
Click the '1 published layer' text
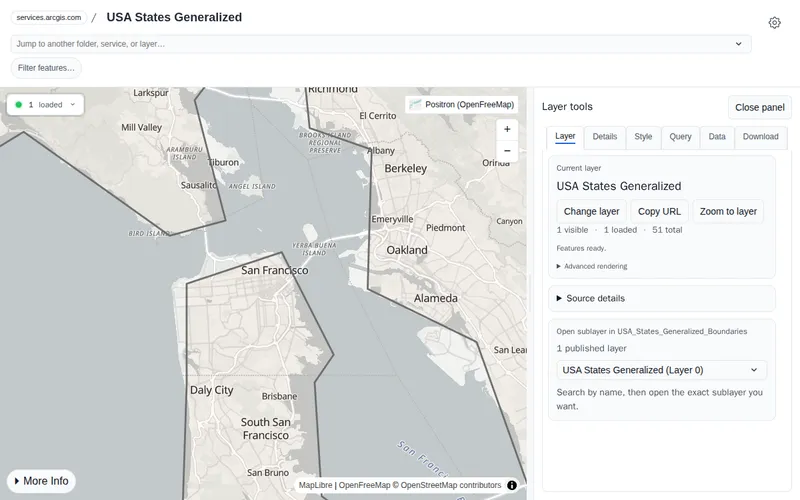(x=591, y=348)
